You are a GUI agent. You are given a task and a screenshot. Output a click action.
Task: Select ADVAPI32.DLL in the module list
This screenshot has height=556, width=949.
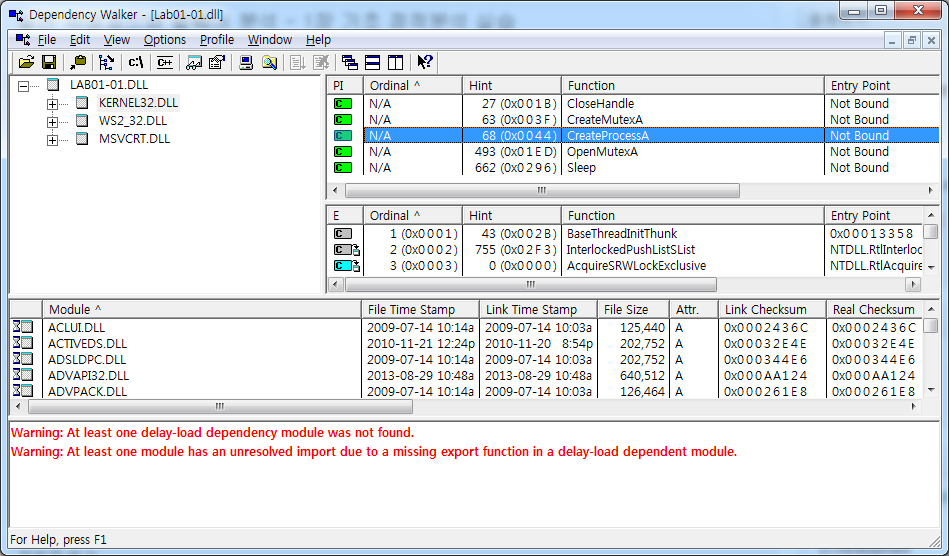88,375
